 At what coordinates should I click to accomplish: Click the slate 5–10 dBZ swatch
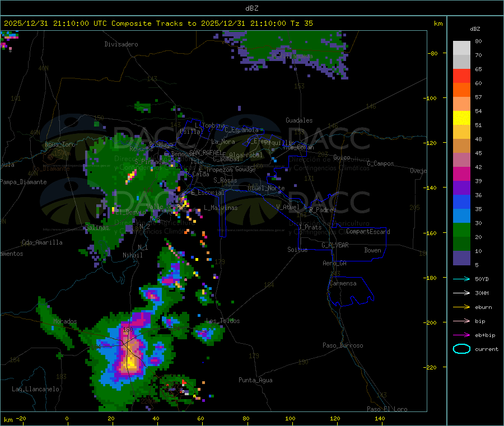coord(461,258)
